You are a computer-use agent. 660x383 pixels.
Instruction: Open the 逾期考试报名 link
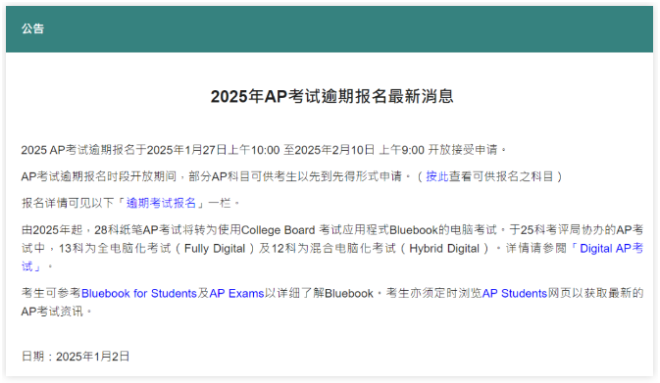point(161,203)
